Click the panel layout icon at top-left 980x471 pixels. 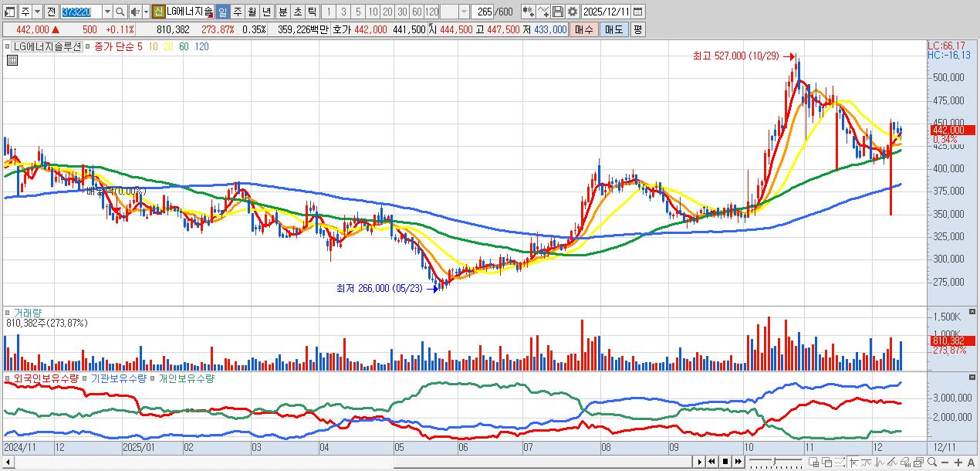(9, 12)
